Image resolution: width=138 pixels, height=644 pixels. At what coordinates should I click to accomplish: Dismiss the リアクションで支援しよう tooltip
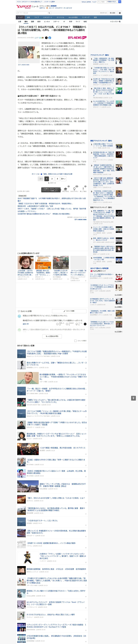(60, 188)
